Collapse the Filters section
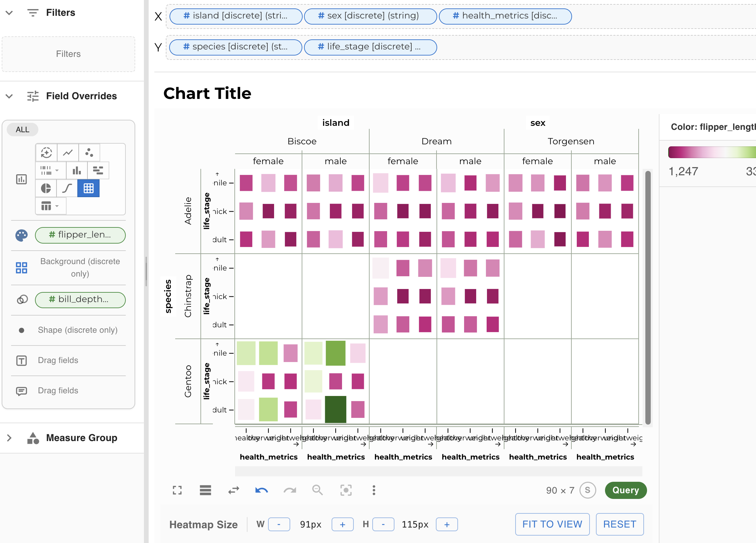Viewport: 756px width, 543px height. tap(9, 13)
